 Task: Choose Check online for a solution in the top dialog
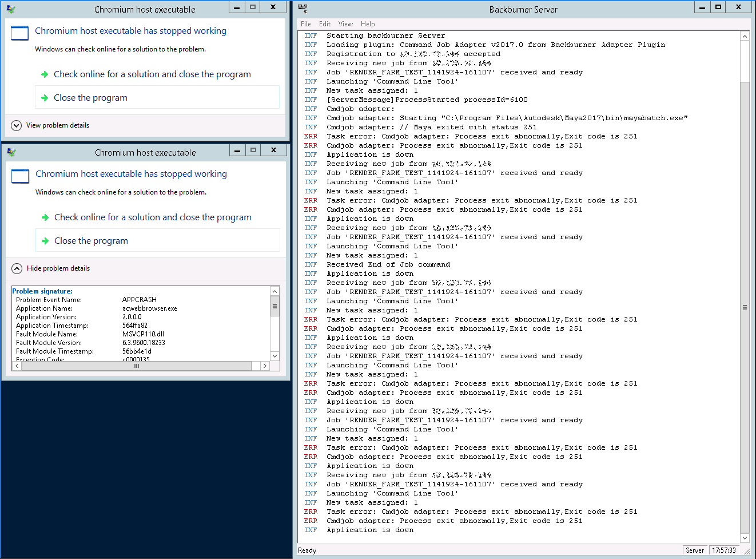pos(157,74)
